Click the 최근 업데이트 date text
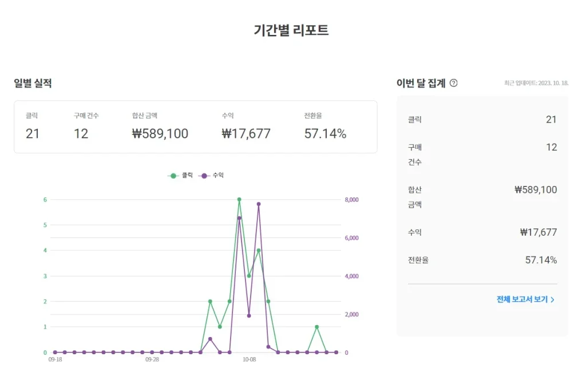 tap(536, 84)
